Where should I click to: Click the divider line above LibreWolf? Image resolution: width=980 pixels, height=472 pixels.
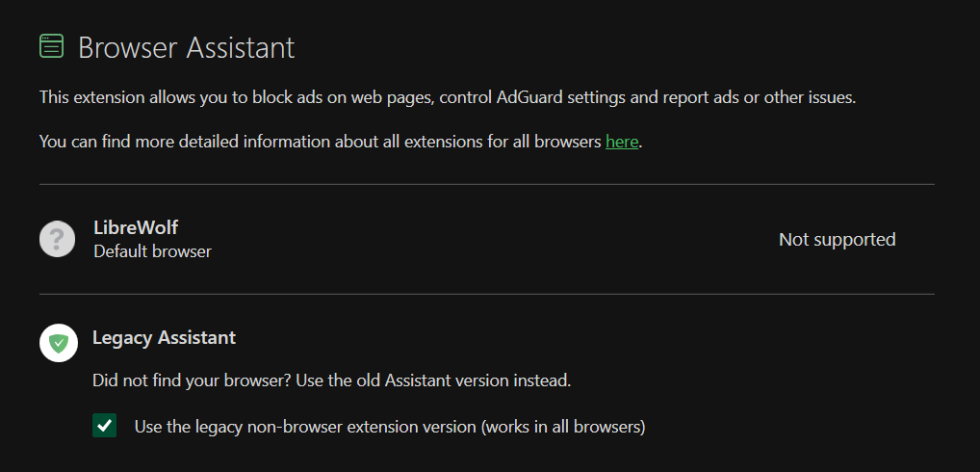486,184
